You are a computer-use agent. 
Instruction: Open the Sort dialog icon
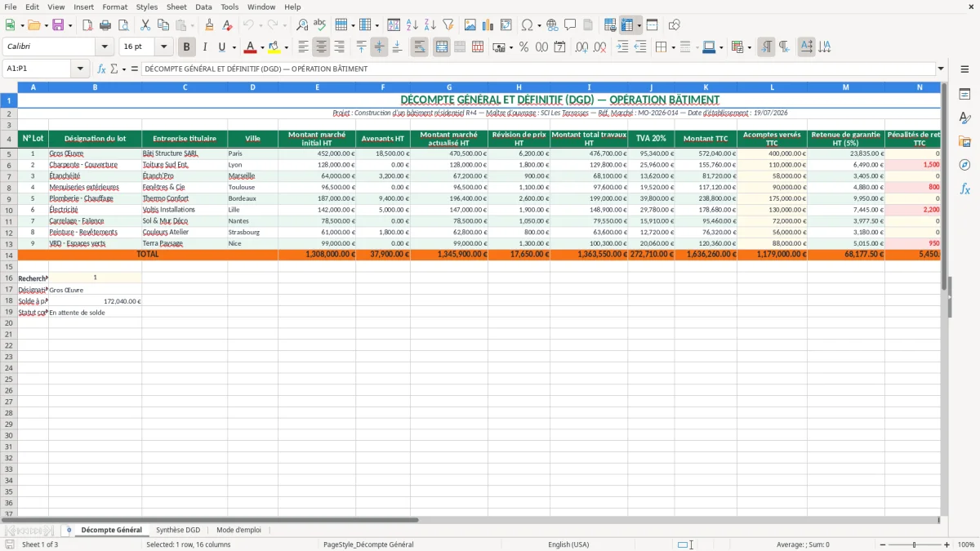pos(394,25)
